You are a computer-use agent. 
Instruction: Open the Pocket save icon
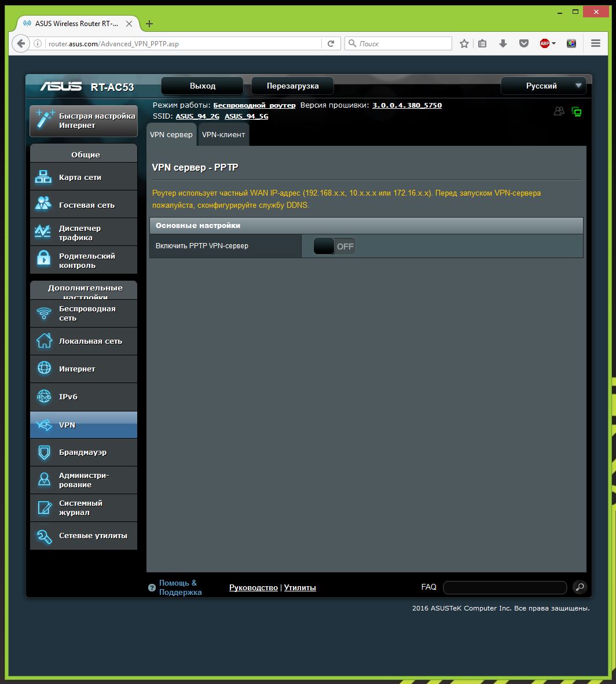(x=524, y=43)
